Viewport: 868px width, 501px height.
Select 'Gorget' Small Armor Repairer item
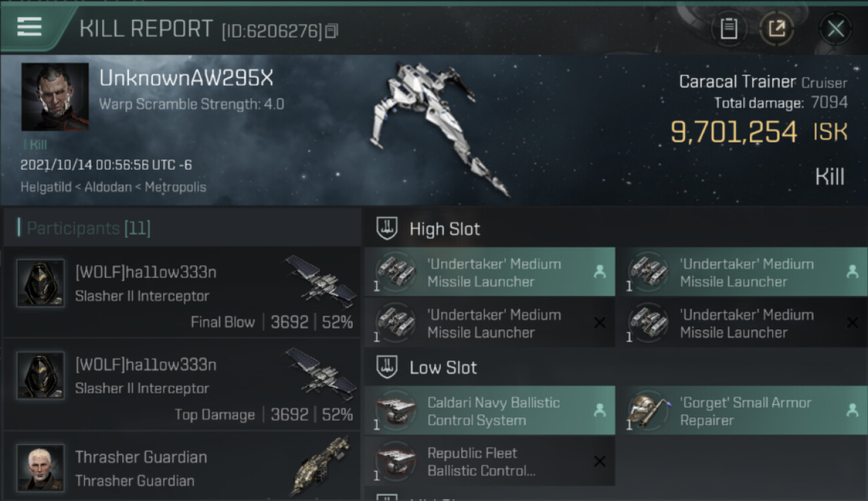coord(741,411)
